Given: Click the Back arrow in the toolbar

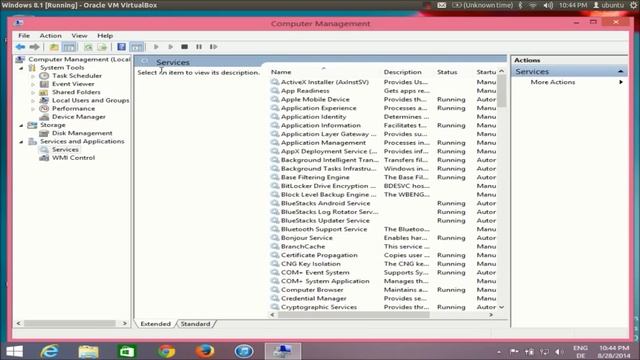Looking at the screenshot, I should click(x=20, y=47).
